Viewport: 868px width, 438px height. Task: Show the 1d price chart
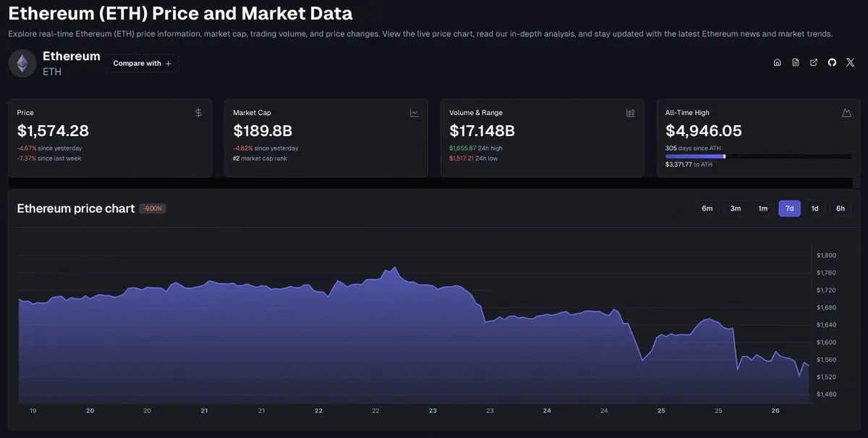click(814, 209)
